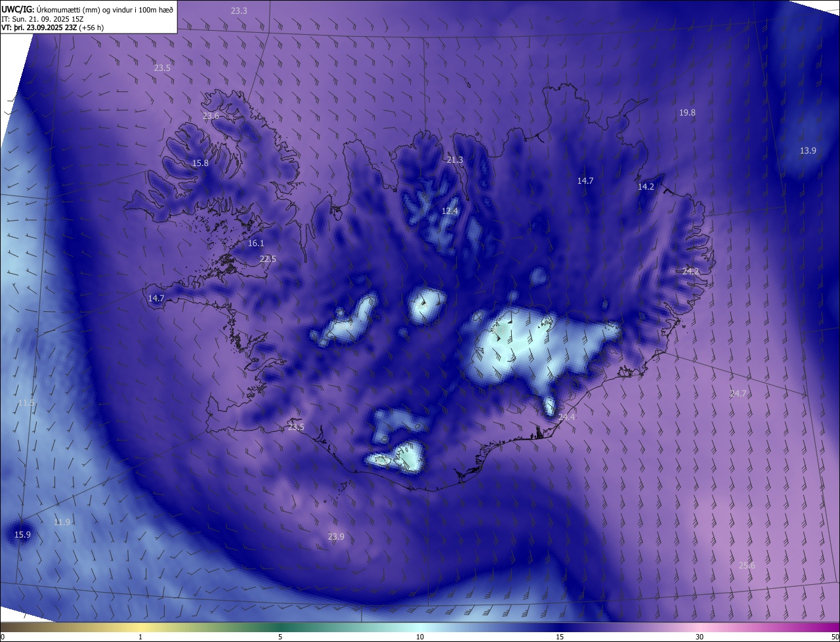
Task: Click the colorbar tick labeled 30
Action: [700, 637]
